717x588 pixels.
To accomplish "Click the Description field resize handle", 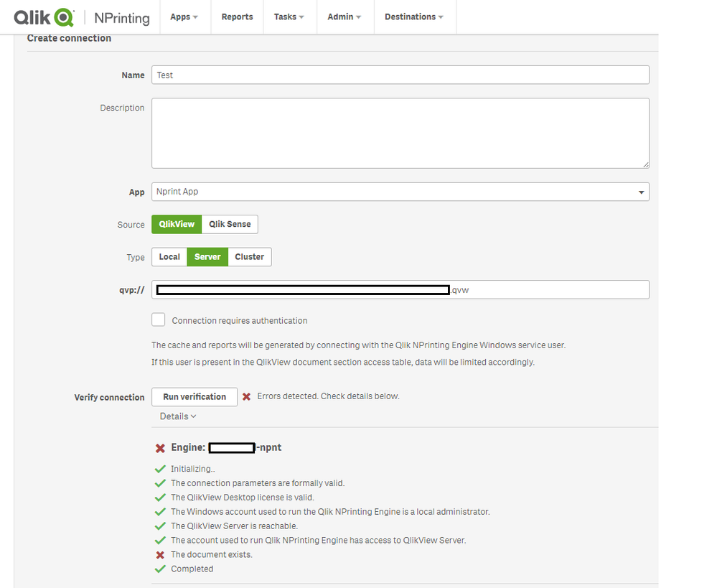I will 645,164.
